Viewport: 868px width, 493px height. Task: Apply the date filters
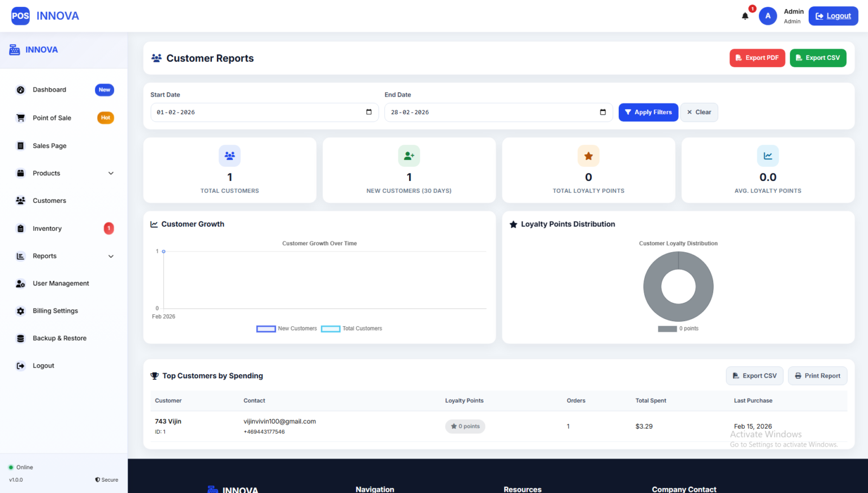click(648, 112)
